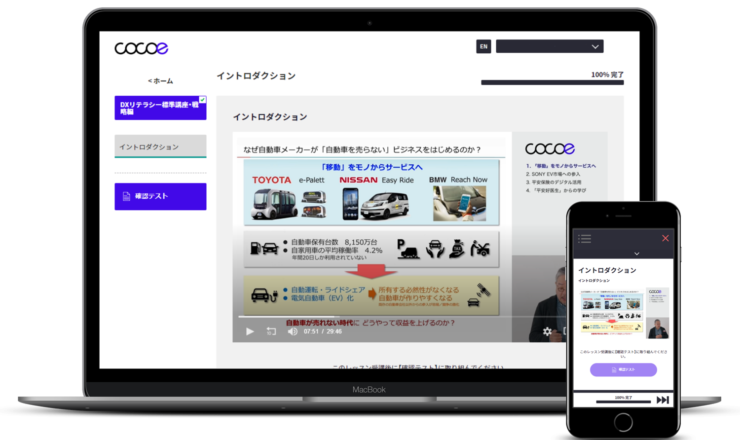Open the hamburger menu icon on the phone
Screen dimensions: 740x440
click(584, 238)
